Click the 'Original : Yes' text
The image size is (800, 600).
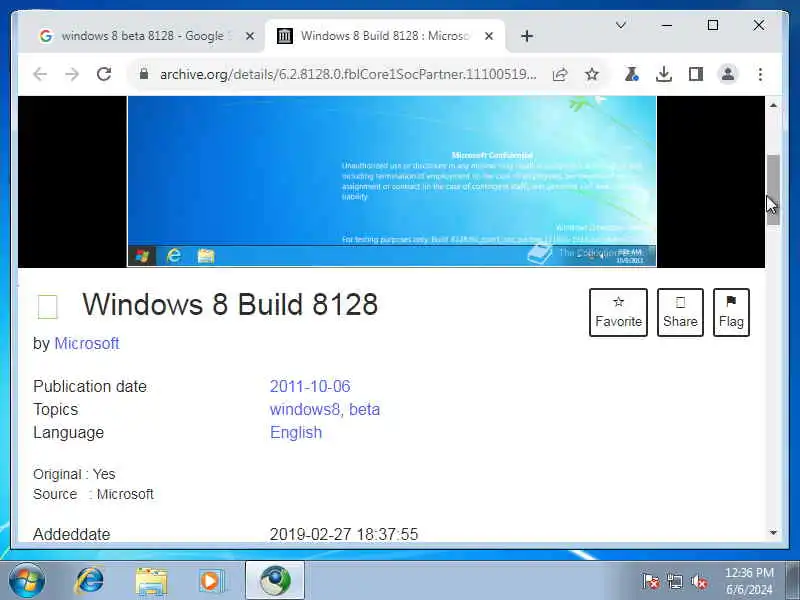coord(74,474)
